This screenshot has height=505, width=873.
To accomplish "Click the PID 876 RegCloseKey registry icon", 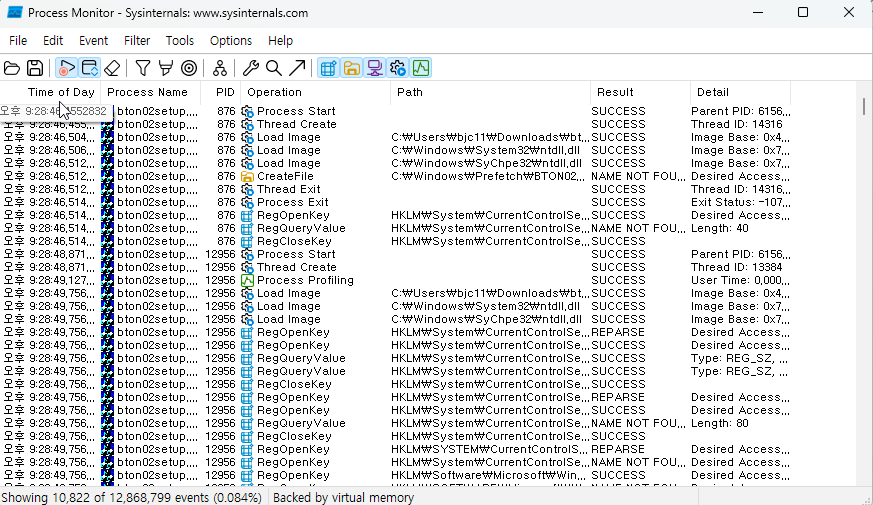I will pyautogui.click(x=247, y=242).
